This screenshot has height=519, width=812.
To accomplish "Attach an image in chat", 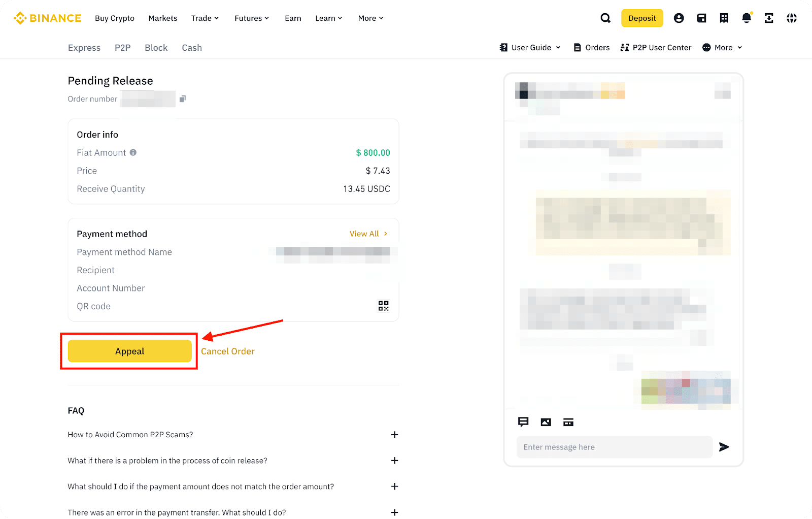I will [546, 422].
